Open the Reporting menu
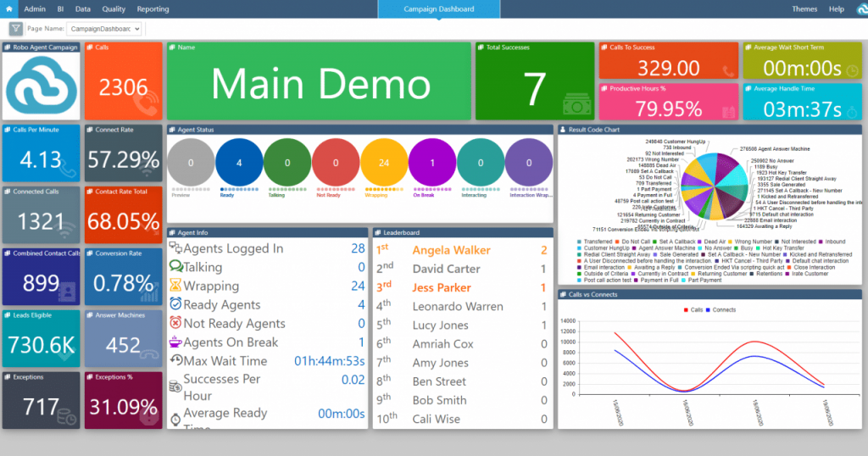868x456 pixels. tap(153, 8)
